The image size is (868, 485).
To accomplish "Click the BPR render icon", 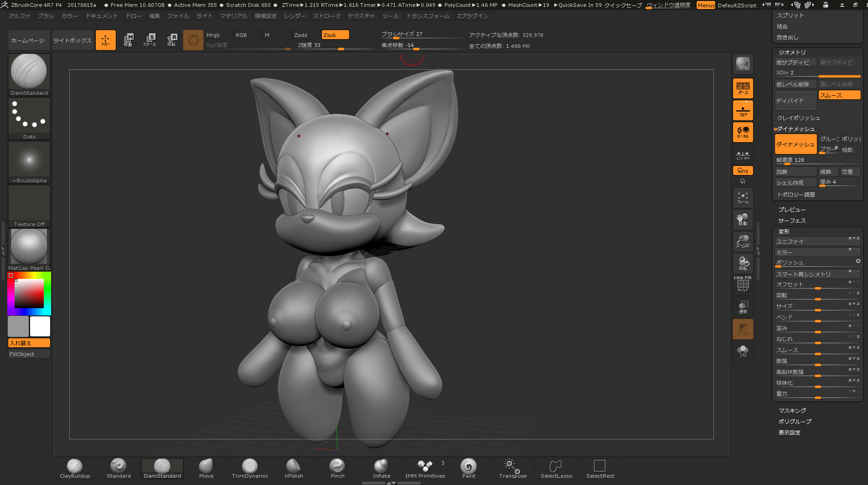I will click(743, 64).
